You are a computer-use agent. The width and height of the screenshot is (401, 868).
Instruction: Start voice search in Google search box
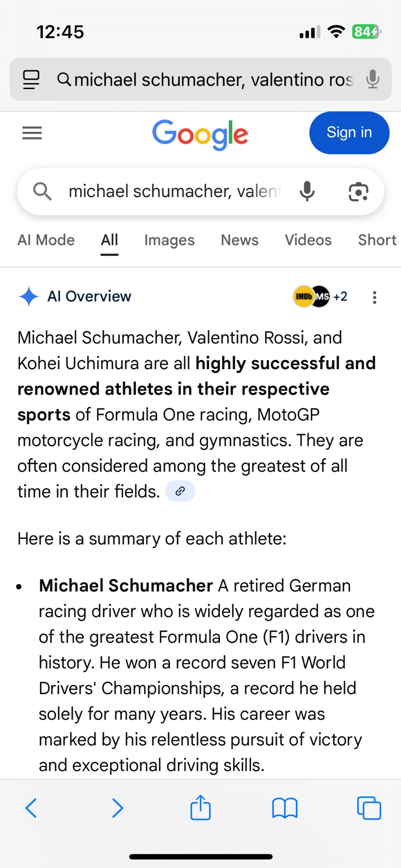click(x=307, y=192)
